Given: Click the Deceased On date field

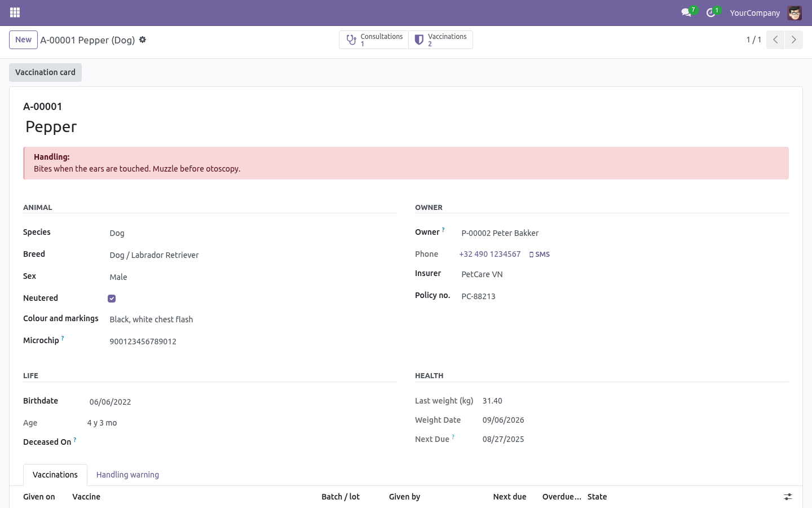Looking at the screenshot, I should click(242, 442).
